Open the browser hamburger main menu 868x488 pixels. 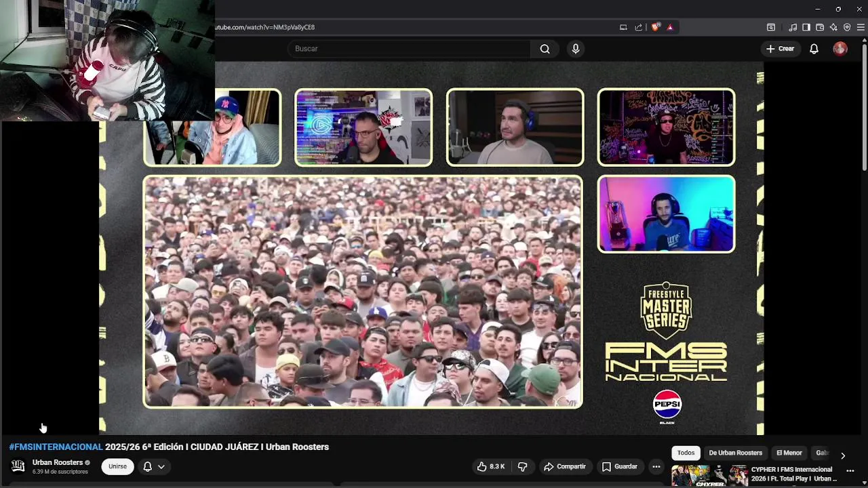(861, 27)
